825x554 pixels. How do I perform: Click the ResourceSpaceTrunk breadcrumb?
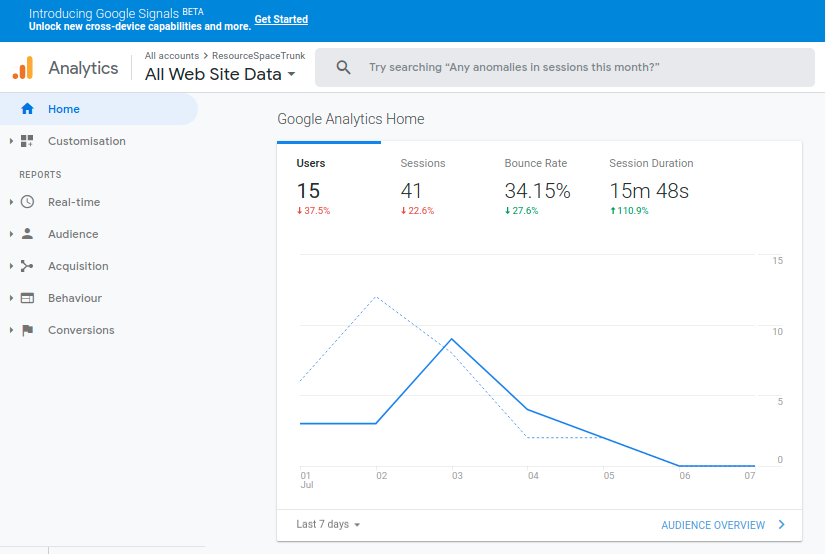tap(258, 56)
